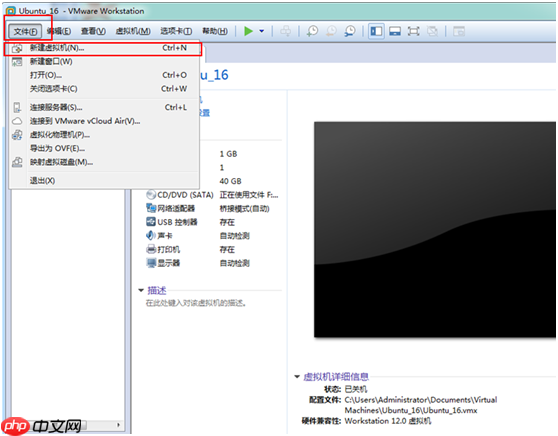Open the 文件(F) menu

coord(25,32)
